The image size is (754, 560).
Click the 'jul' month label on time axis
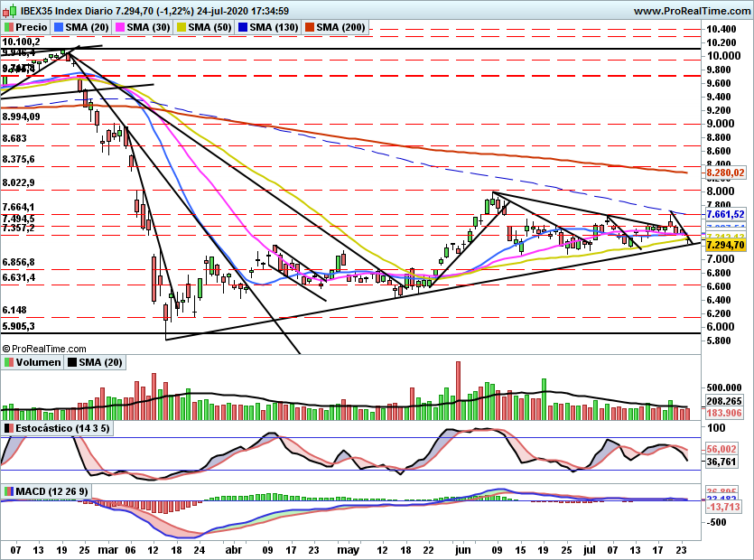click(589, 550)
